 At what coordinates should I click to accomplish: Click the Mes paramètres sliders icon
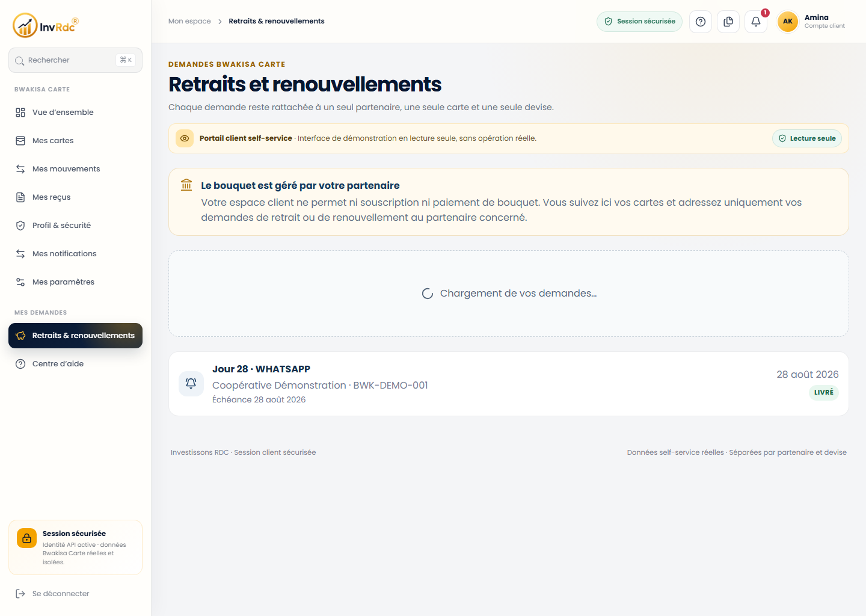click(20, 282)
